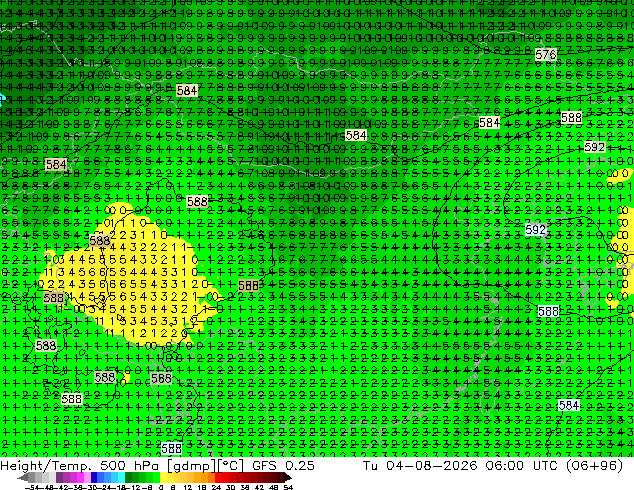Click the "500 hPa" level text
The height and width of the screenshot is (490, 634).
129,465
